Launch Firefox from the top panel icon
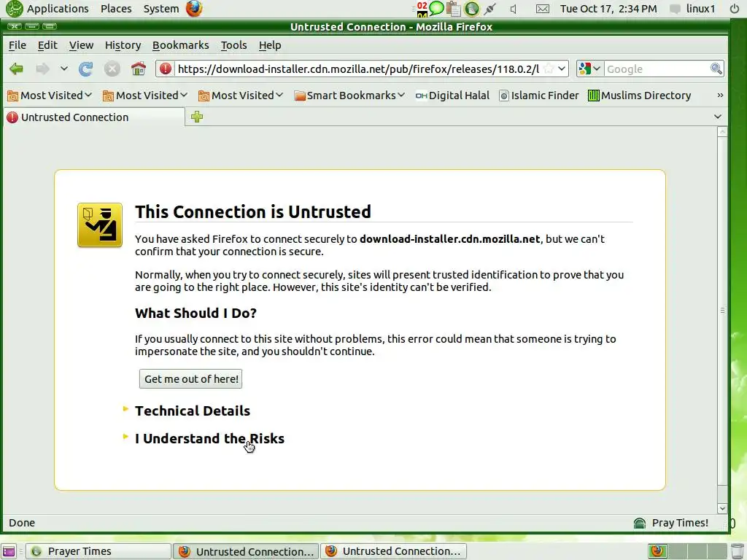Viewport: 747px width, 560px height. point(194,9)
